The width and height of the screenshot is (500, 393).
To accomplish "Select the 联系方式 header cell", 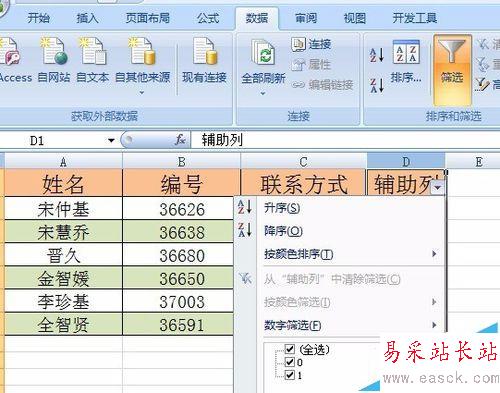I will tap(303, 183).
